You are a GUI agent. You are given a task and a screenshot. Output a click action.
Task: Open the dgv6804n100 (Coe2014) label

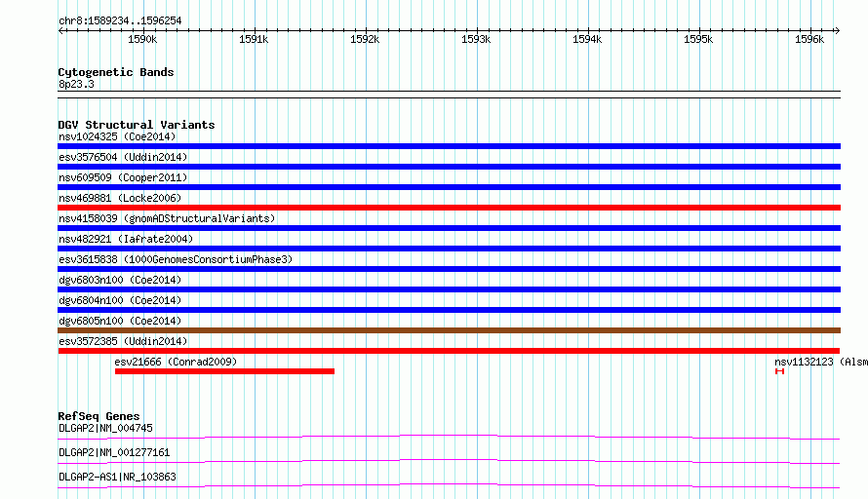click(120, 300)
